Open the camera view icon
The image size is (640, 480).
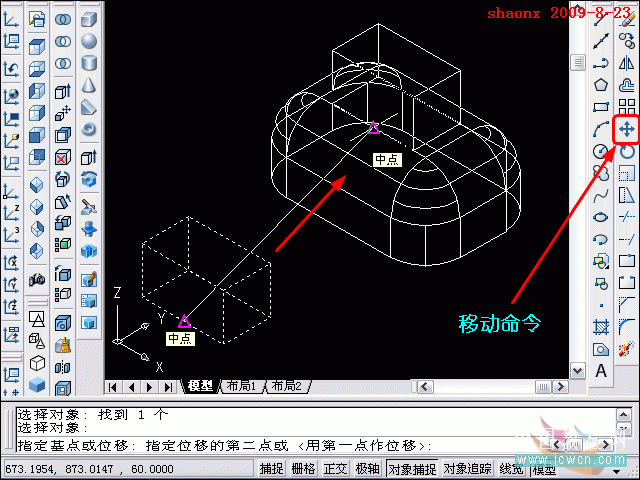pyautogui.click(x=37, y=279)
